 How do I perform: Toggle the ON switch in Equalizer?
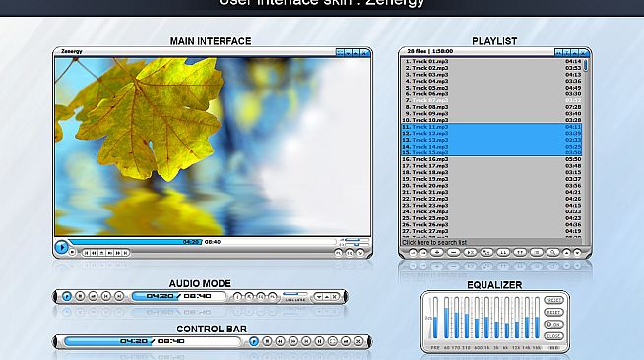tap(553, 324)
